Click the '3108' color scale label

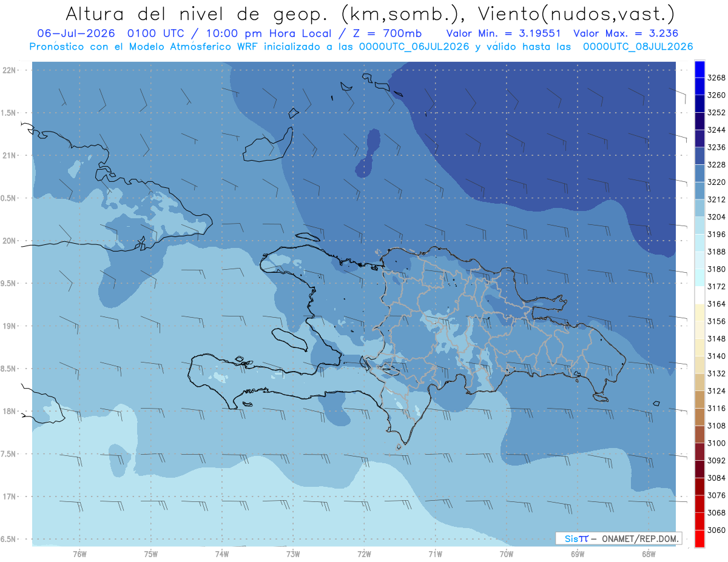point(716,426)
